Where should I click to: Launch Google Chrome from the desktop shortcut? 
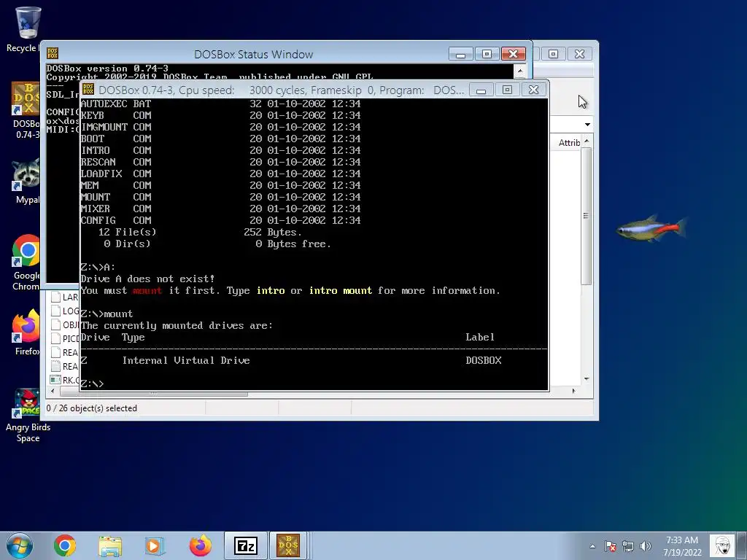(x=26, y=262)
